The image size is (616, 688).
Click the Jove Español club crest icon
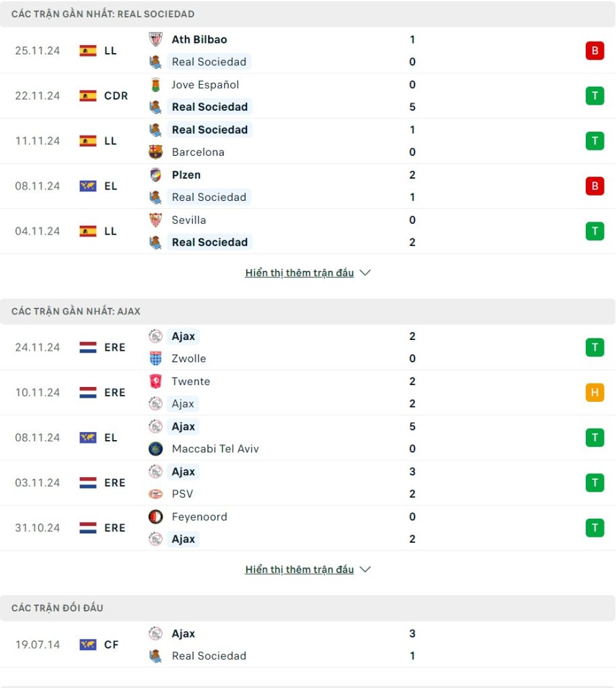[x=156, y=85]
